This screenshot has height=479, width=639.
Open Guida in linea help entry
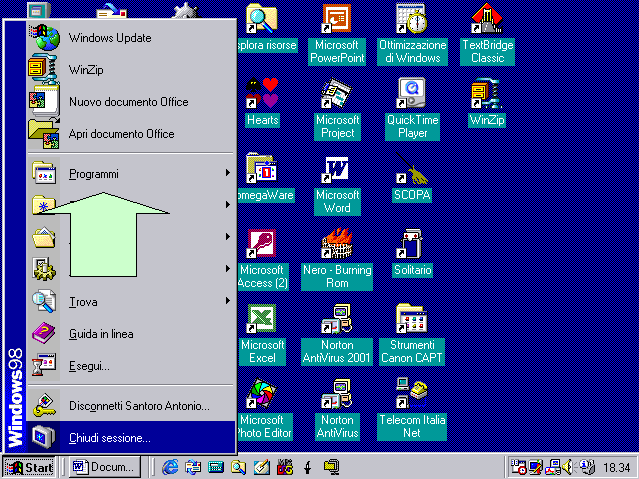(131, 334)
